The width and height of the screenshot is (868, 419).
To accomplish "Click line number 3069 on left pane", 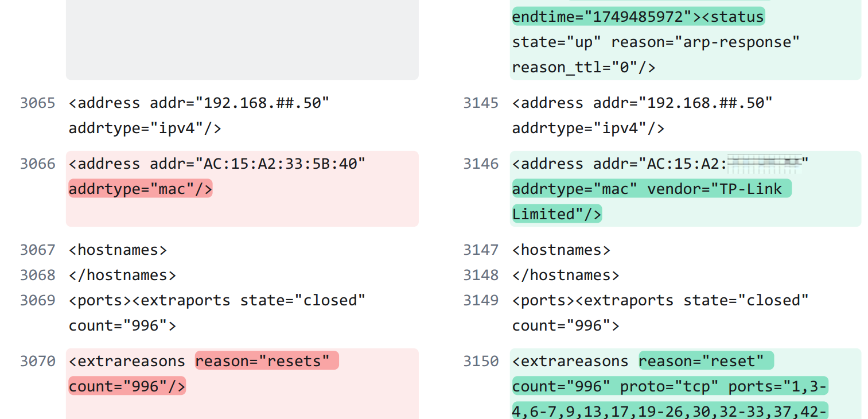I will pos(38,301).
